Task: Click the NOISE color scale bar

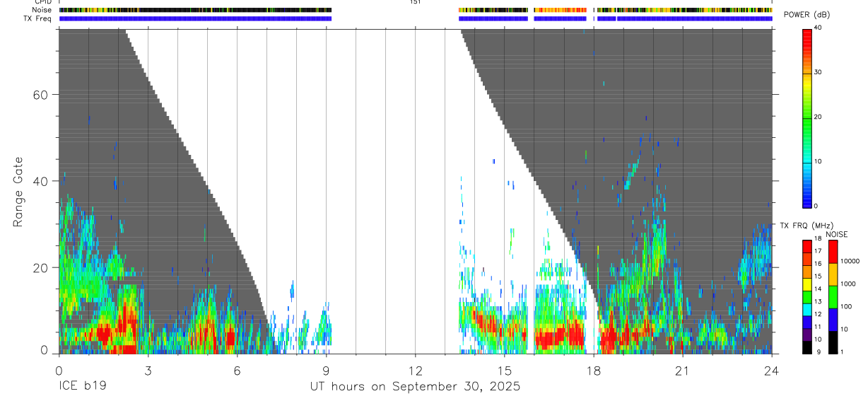Action: 833,297
